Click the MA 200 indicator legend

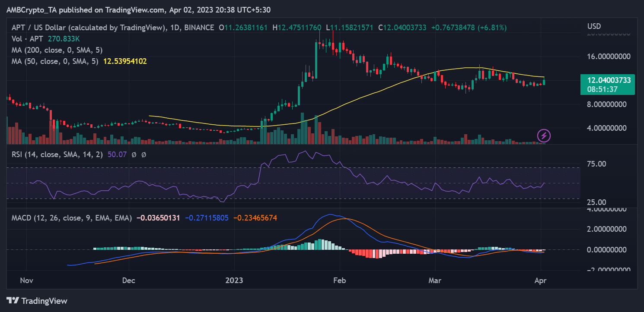pyautogui.click(x=57, y=50)
